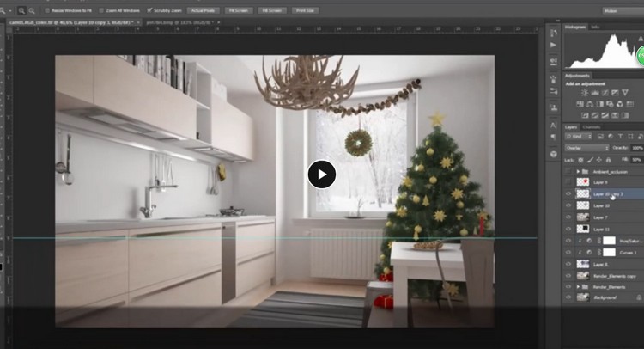
Task: Click the Fill Screen button
Action: point(271,10)
